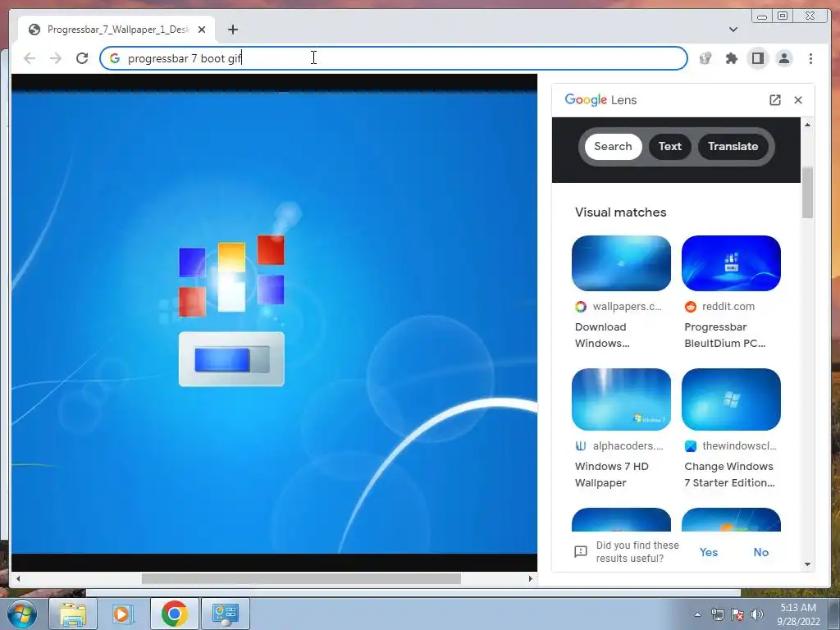
Task: Open the profile avatar menu
Action: tap(784, 58)
